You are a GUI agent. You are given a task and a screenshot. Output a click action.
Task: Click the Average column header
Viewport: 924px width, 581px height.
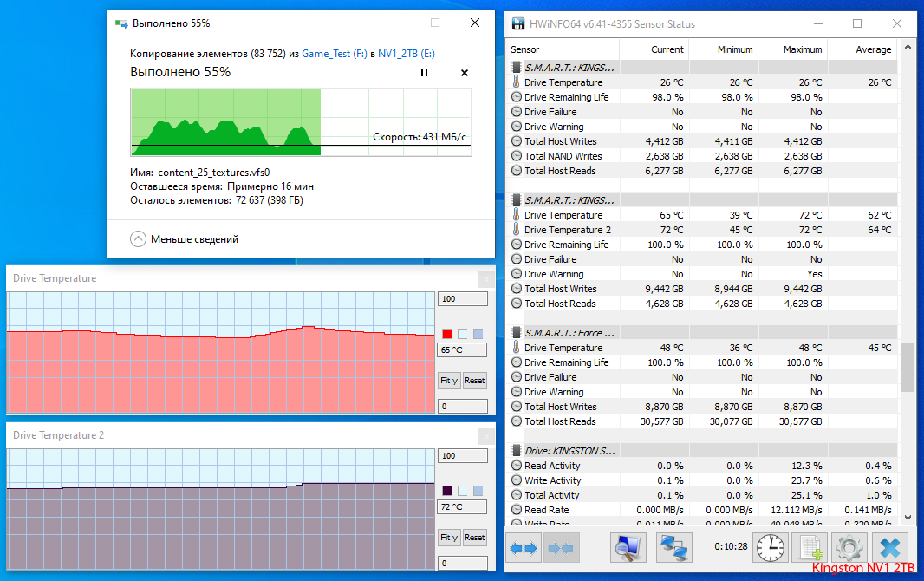pos(862,49)
